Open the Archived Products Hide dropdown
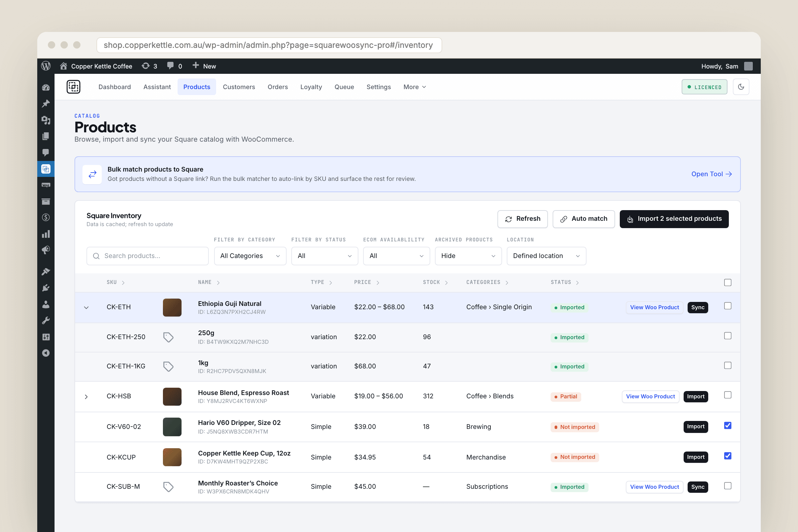Image resolution: width=798 pixels, height=532 pixels. [468, 256]
